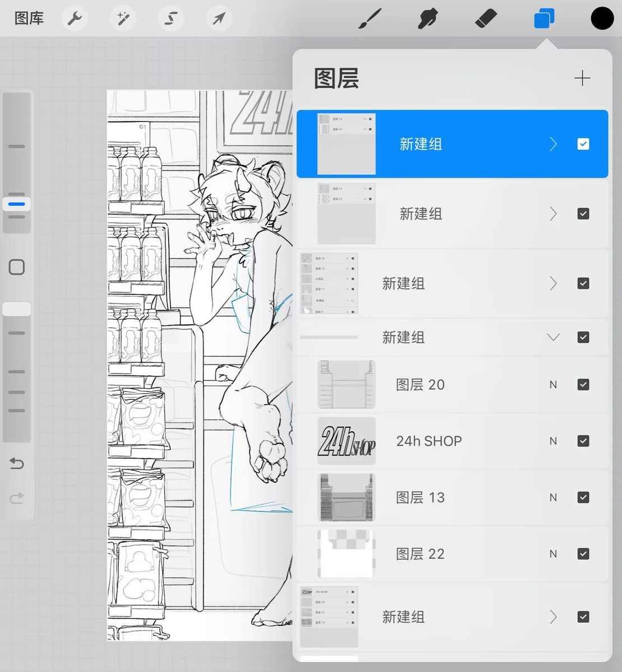Tap the highlighted 新建组 group name
Image resolution: width=622 pixels, height=672 pixels.
click(x=421, y=144)
